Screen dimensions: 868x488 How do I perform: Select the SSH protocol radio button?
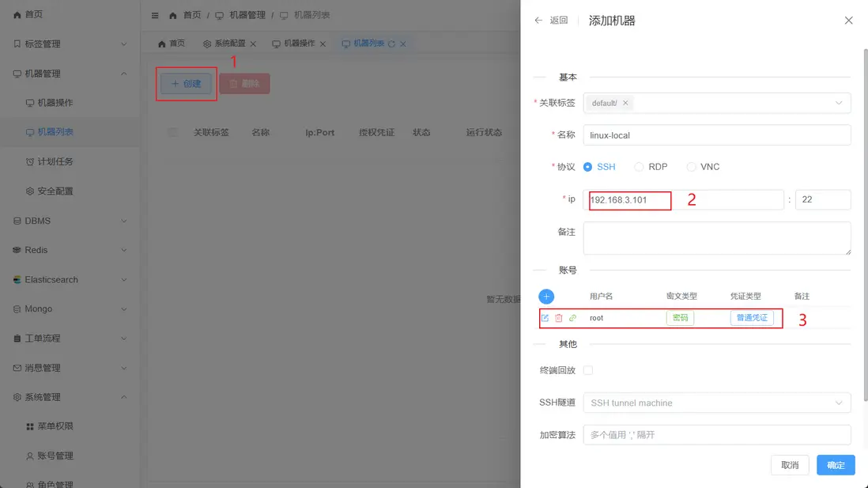click(587, 167)
